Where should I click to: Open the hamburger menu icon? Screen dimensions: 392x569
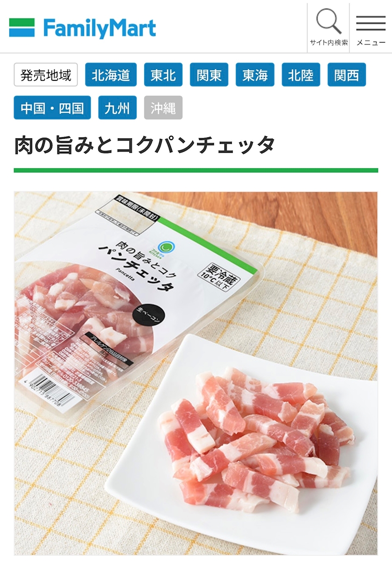pos(371,23)
